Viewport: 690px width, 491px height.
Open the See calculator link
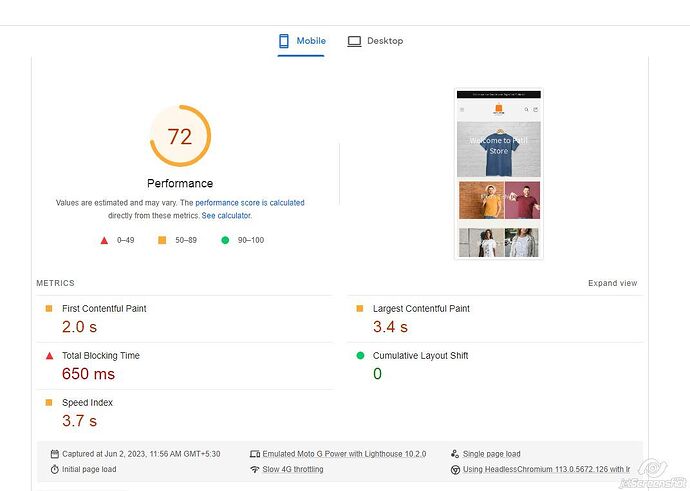(226, 216)
